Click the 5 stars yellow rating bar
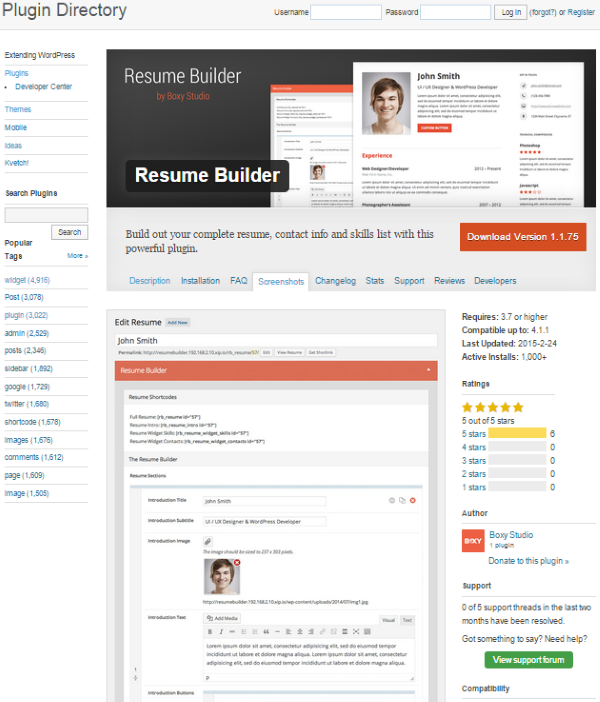The image size is (600, 702). click(517, 433)
